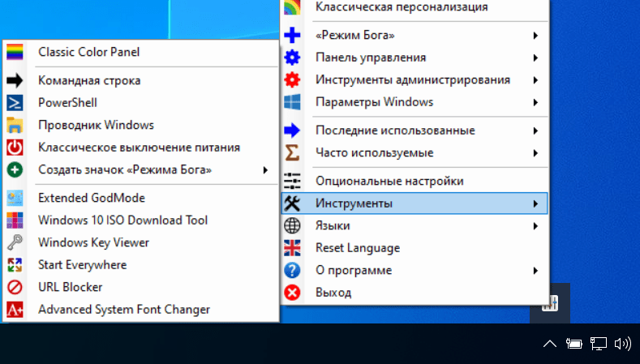The height and width of the screenshot is (364, 640).
Task: Choose Reset Language menu entry
Action: coord(414,248)
